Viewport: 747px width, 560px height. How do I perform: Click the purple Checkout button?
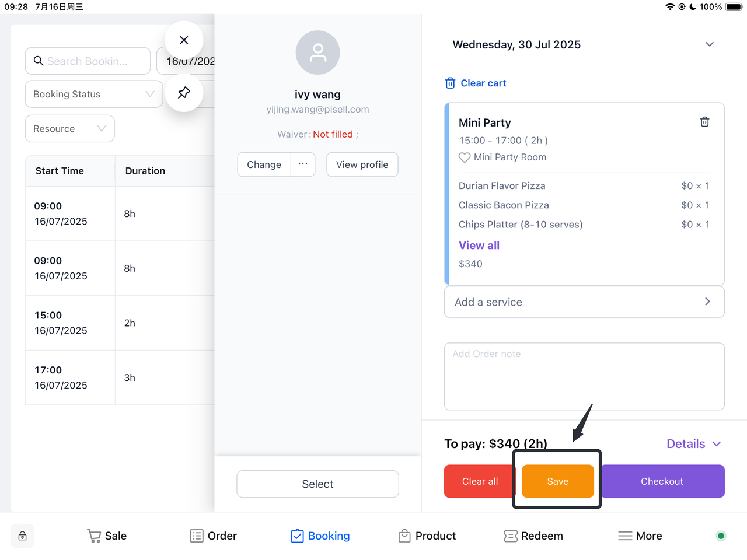coord(662,481)
